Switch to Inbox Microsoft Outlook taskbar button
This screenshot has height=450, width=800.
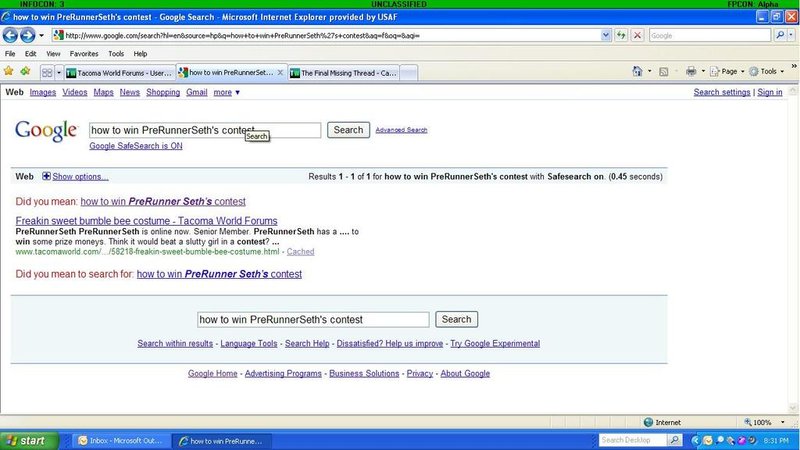coord(120,441)
